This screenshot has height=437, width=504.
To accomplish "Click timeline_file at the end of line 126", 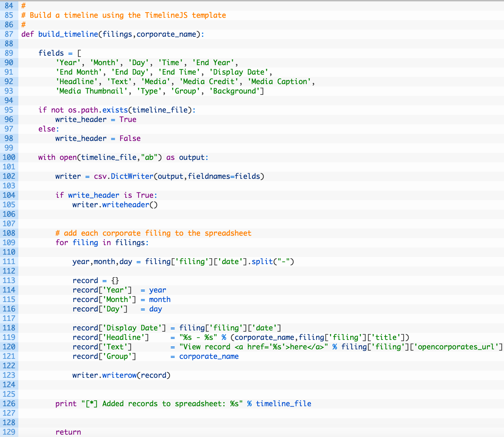I will click(283, 404).
